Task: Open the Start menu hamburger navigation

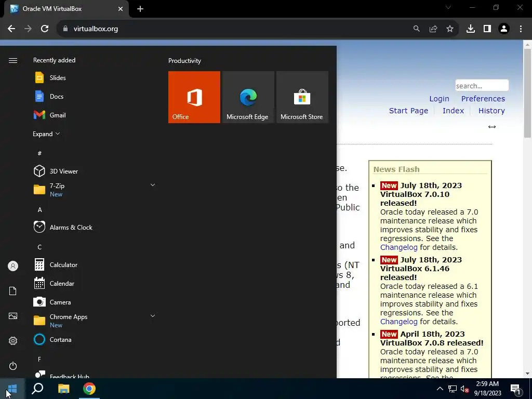Action: pyautogui.click(x=13, y=60)
